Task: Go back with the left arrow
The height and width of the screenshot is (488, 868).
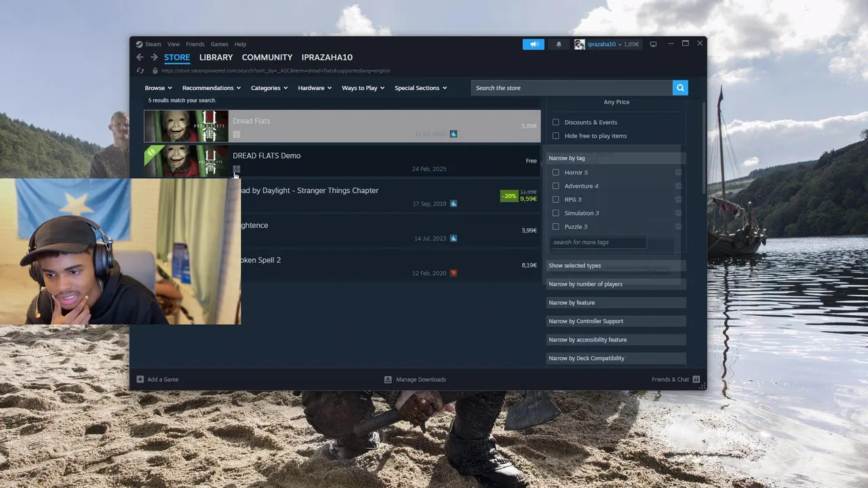Action: [140, 58]
